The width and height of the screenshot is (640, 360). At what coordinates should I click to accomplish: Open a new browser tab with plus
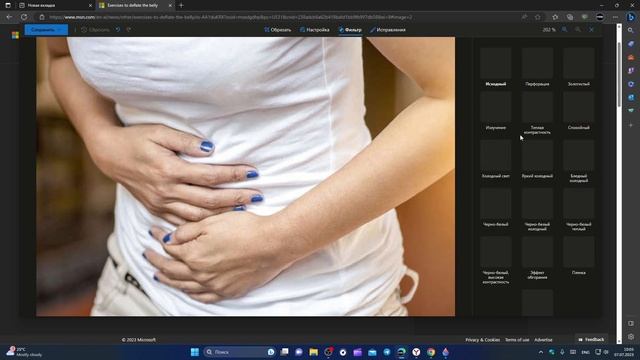(181, 5)
